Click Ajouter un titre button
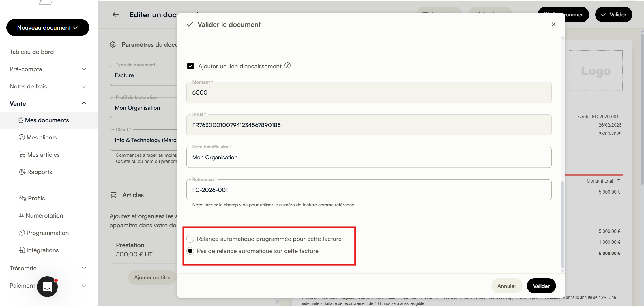 (152, 277)
